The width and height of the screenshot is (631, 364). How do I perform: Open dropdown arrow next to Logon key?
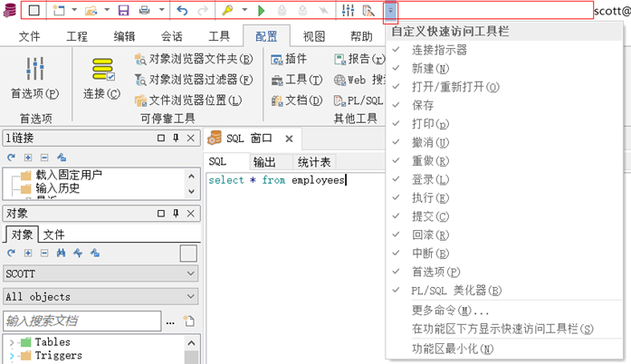[x=244, y=10]
